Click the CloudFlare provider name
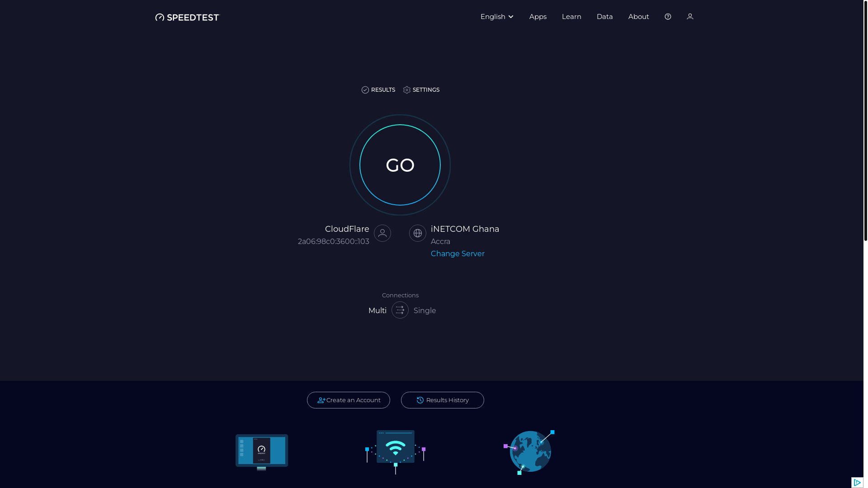868x488 pixels. (347, 229)
